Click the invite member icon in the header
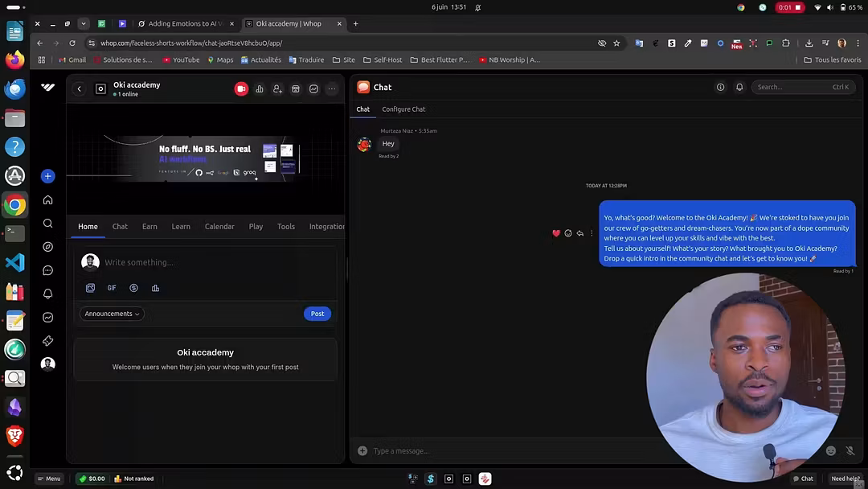Image resolution: width=868 pixels, height=489 pixels. tap(277, 88)
